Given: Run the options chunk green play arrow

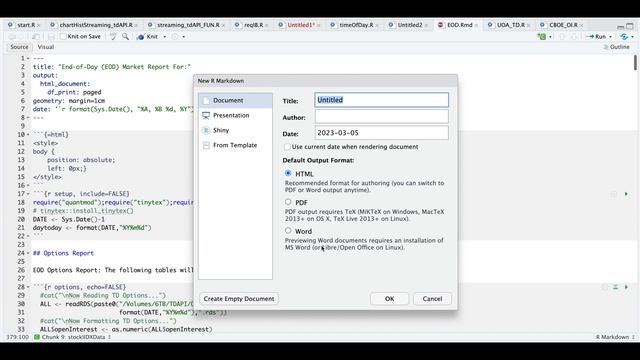Looking at the screenshot, I should pos(626,287).
